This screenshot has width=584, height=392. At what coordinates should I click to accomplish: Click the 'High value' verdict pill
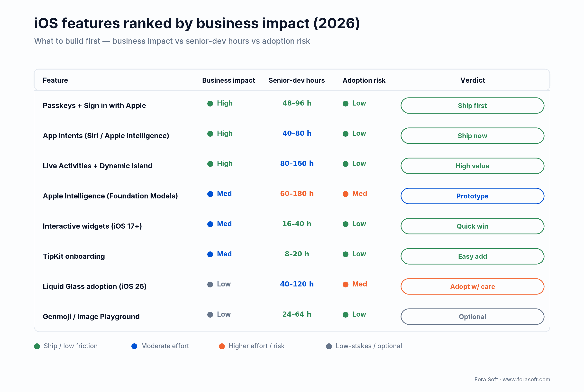[472, 166]
